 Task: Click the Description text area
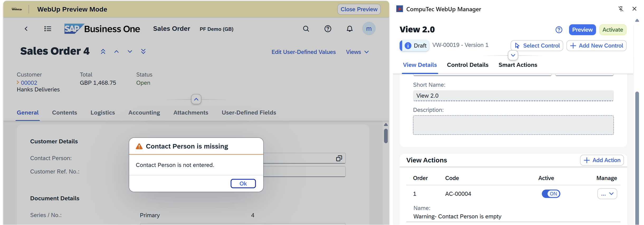tap(513, 125)
